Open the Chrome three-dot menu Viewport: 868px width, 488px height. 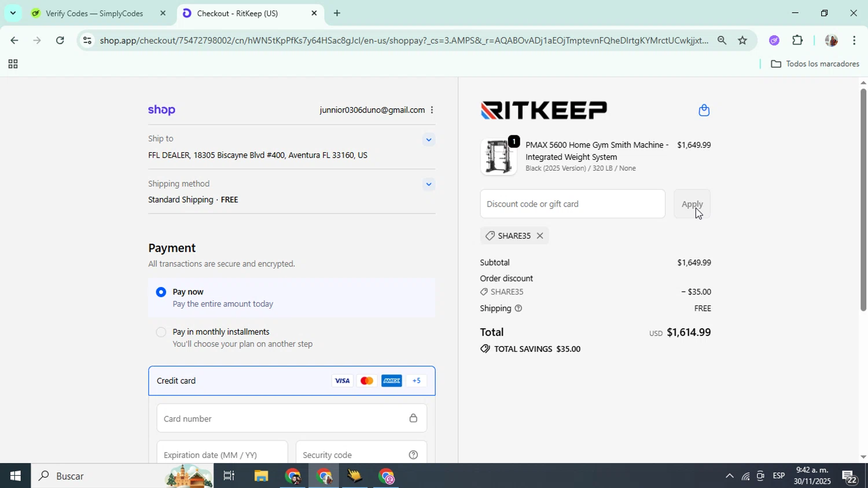tap(854, 41)
